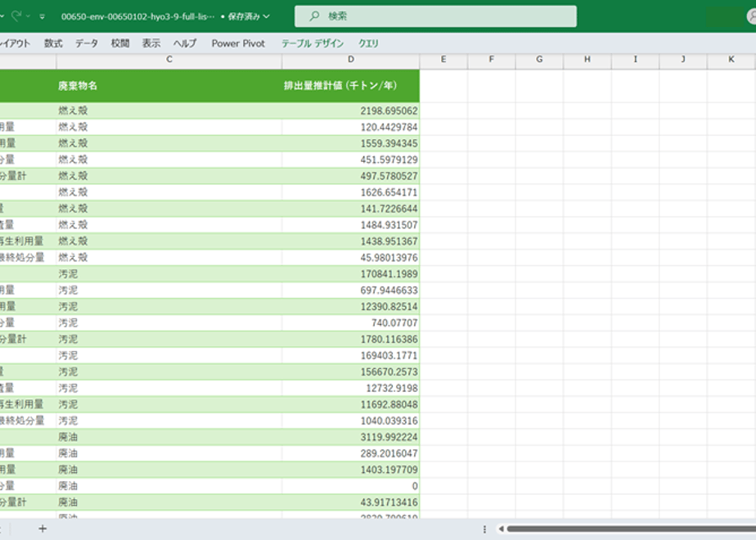Click the sheet tab bar options dots

coord(484,529)
